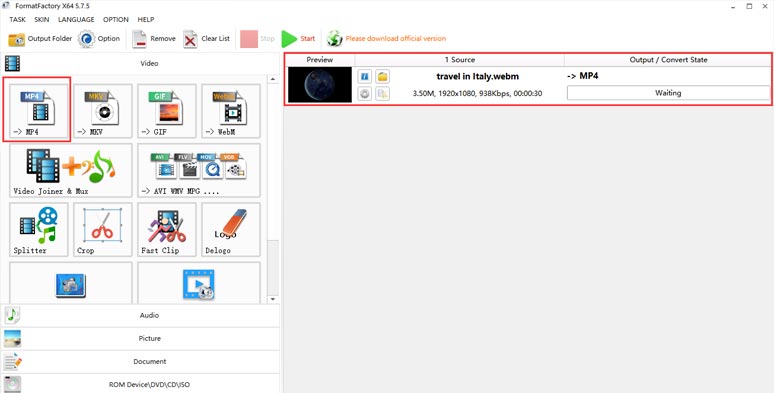Click the scroll down arrow in the Video panel
Viewport: 774px width, 393px height.
coord(273,299)
